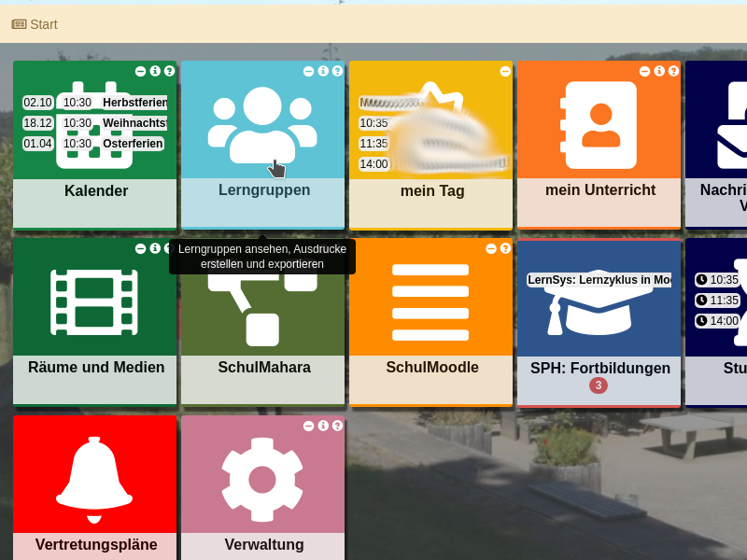
Task: Go to Start in the breadcrumb bar
Action: click(35, 24)
